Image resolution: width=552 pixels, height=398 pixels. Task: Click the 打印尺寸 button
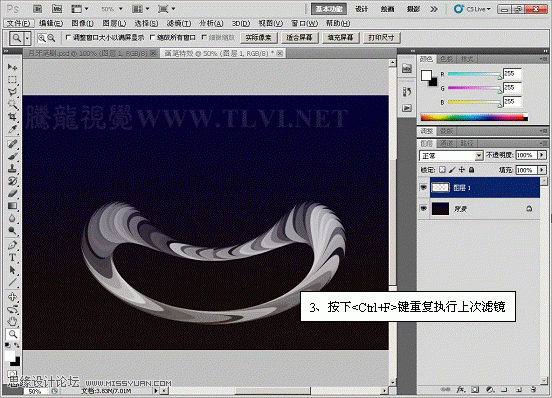381,38
